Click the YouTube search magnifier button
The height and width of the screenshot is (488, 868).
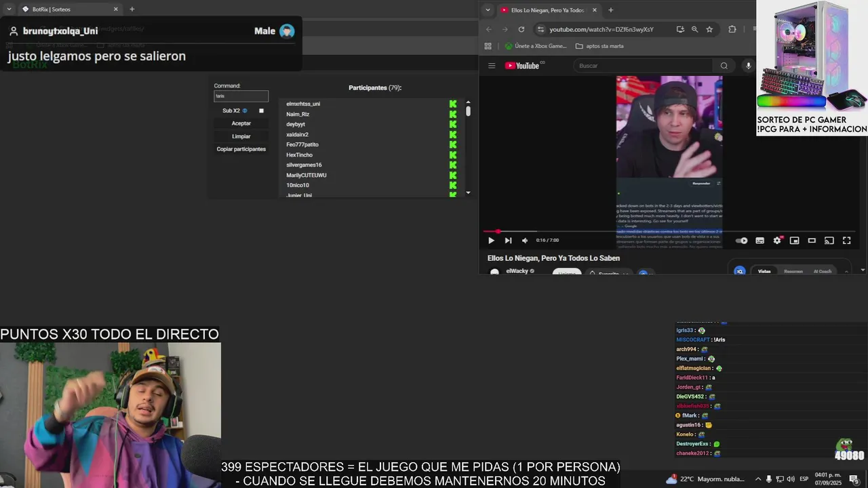pos(724,66)
